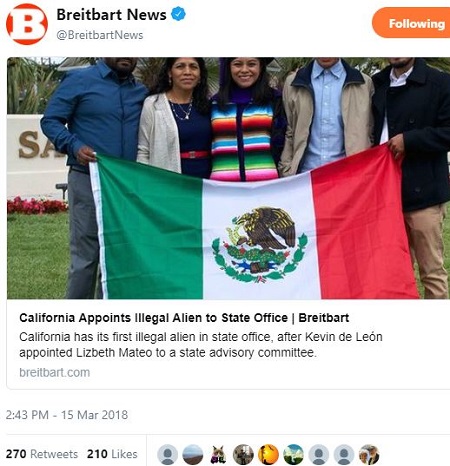Open the Breitbart red B logo avatar

27,24
